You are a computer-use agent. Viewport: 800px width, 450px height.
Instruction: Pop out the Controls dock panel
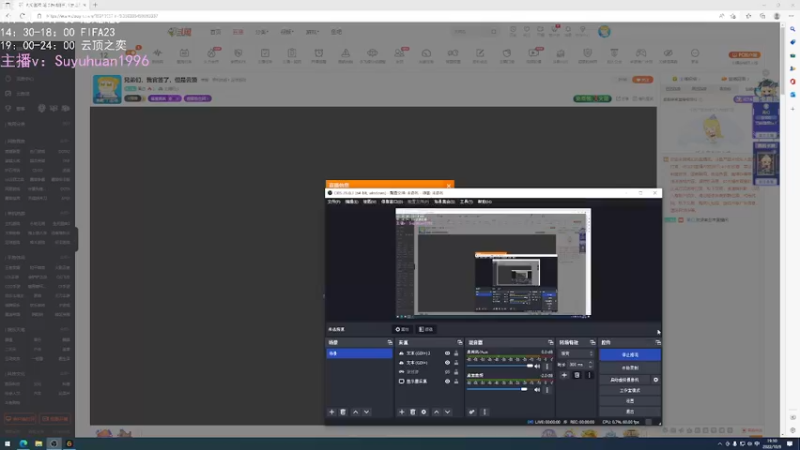[x=658, y=342]
